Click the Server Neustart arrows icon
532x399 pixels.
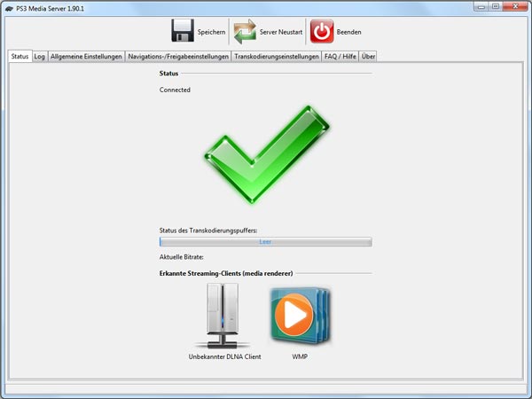pos(245,31)
